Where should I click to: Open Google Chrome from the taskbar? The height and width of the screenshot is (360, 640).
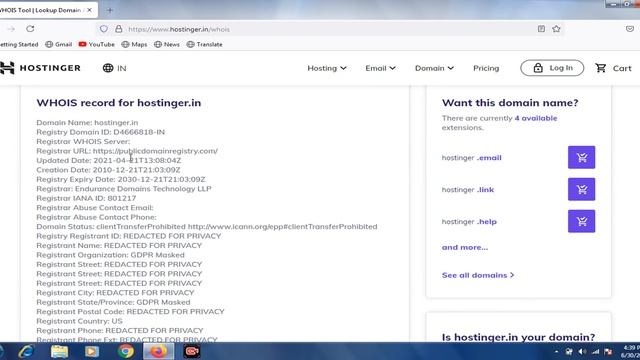coord(126,351)
